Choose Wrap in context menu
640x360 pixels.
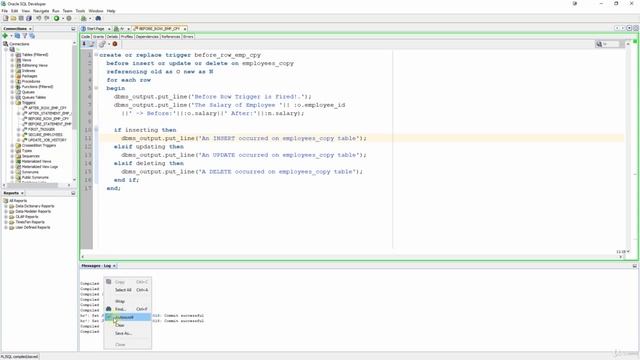128,301
